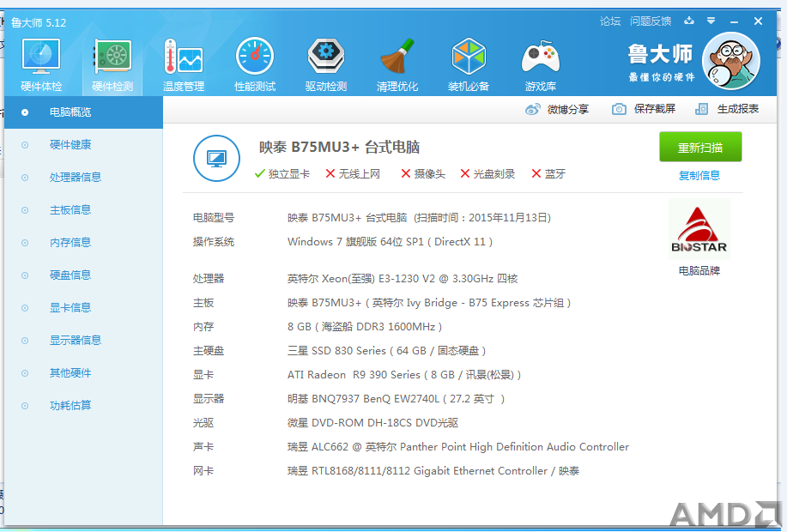This screenshot has height=532, width=787.
Task: Click the ATI Radeon R9 390 Series value
Action: tap(404, 375)
